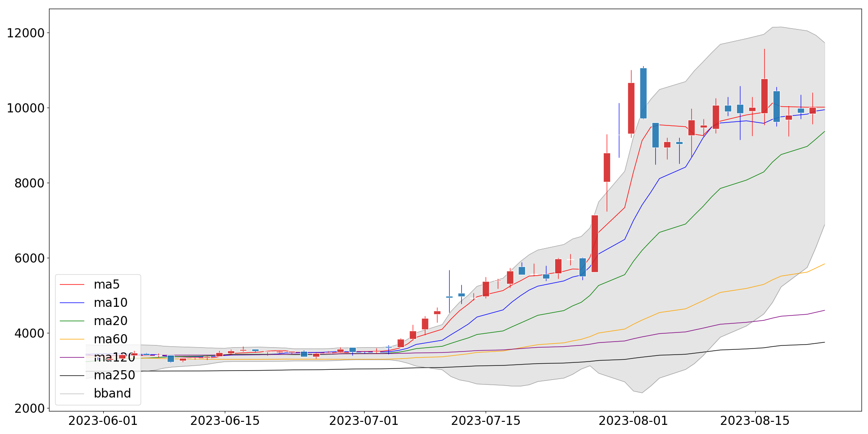Click the 6000 y-axis tick label
868x434 pixels.
(x=30, y=258)
